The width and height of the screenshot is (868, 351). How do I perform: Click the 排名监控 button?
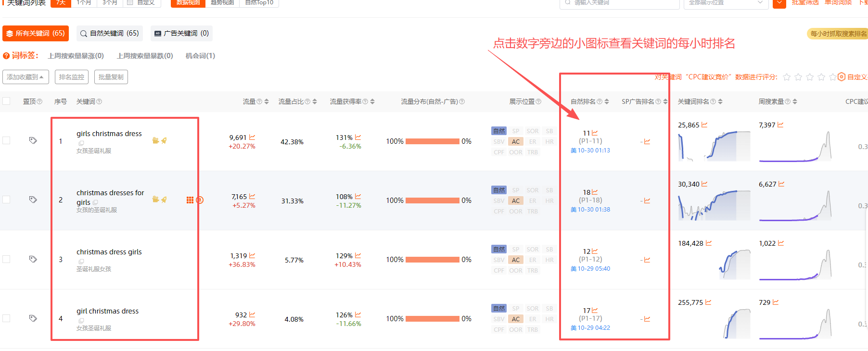coord(71,77)
